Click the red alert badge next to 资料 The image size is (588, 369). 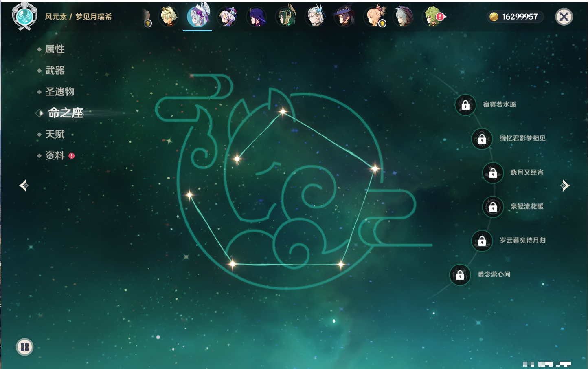pos(72,156)
